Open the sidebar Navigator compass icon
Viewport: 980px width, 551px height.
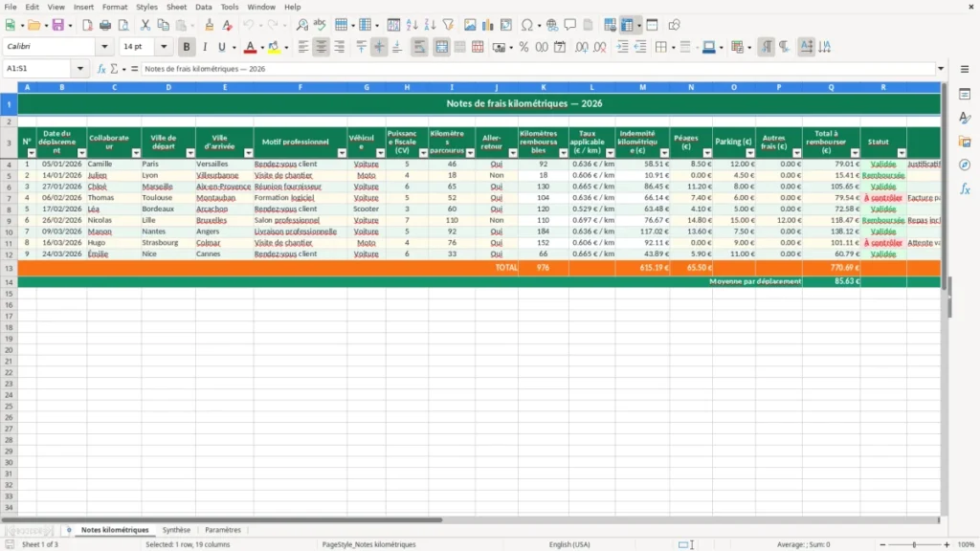(965, 165)
